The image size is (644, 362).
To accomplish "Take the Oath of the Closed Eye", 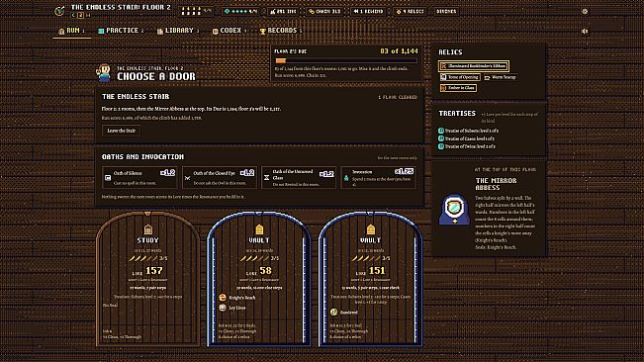I will 220,178.
